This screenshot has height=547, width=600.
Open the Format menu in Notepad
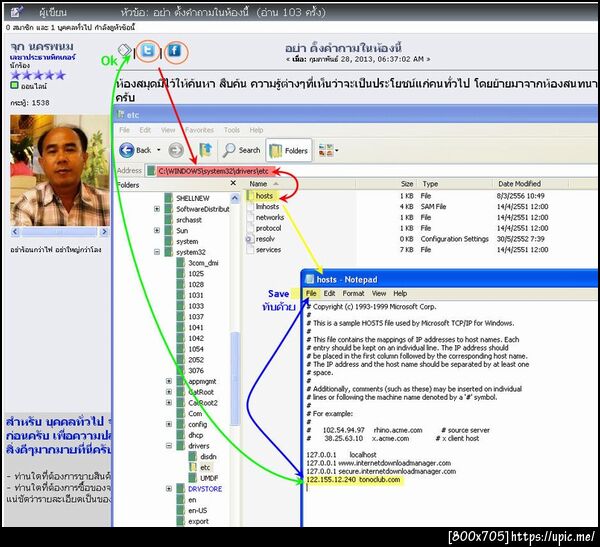click(x=353, y=294)
